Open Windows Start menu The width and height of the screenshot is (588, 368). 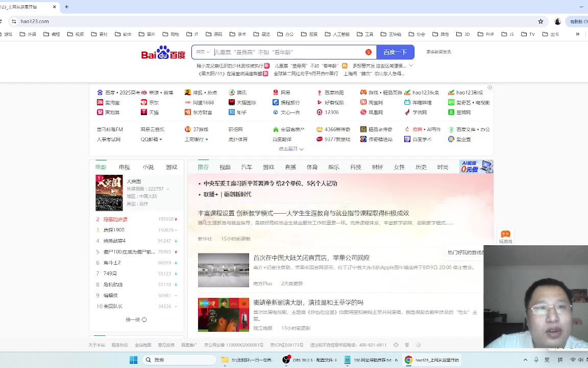134,360
